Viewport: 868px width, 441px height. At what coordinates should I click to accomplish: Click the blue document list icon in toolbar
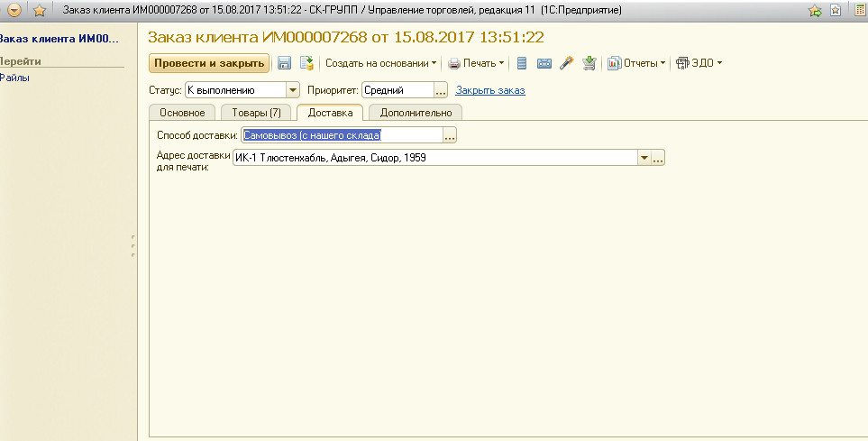(522, 63)
